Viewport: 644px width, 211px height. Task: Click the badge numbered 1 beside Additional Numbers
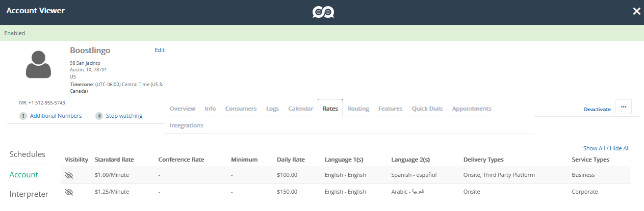click(23, 116)
